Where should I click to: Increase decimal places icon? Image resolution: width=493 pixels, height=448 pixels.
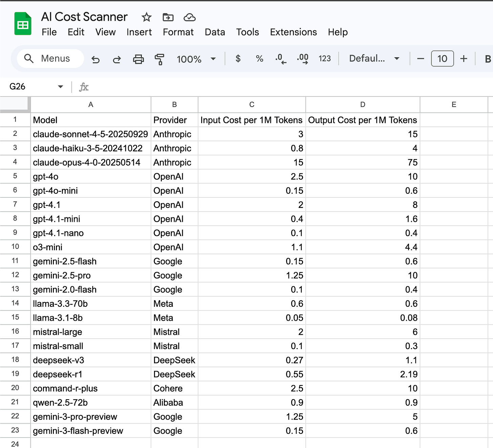(x=303, y=59)
